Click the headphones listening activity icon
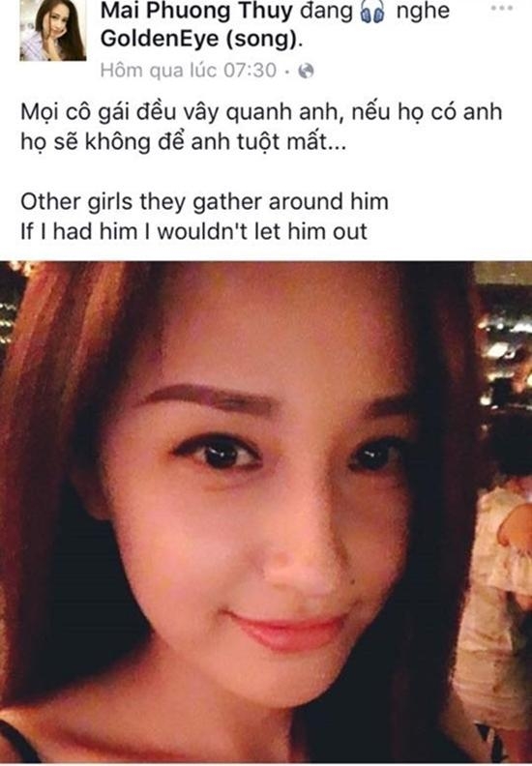Image resolution: width=532 pixels, height=766 pixels. point(372,14)
